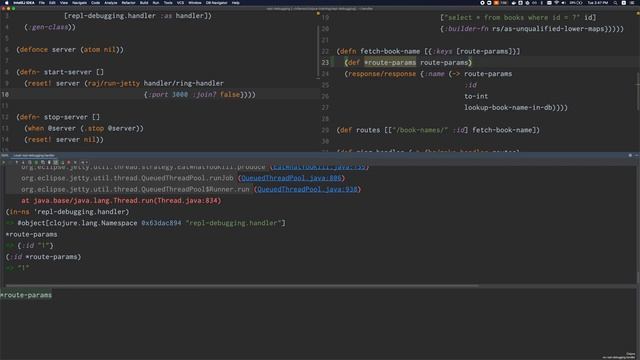Open the Build menu

[x=144, y=3]
